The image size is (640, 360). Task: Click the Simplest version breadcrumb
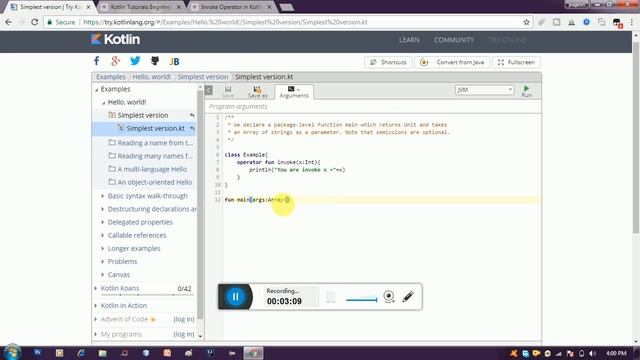(203, 77)
